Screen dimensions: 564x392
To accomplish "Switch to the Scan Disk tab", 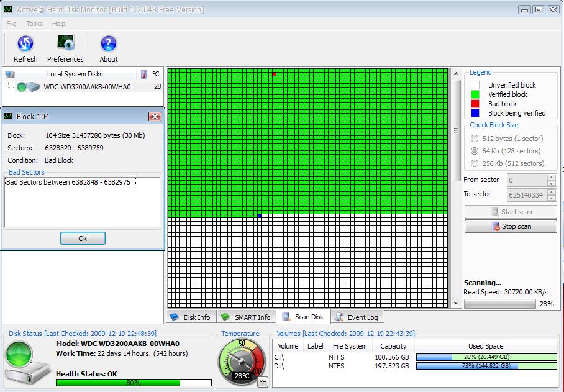I will (303, 316).
